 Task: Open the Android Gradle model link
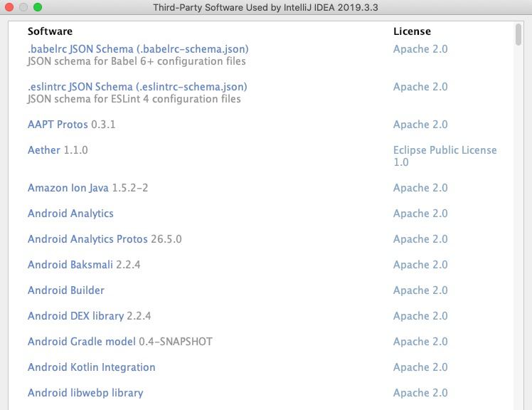click(82, 342)
